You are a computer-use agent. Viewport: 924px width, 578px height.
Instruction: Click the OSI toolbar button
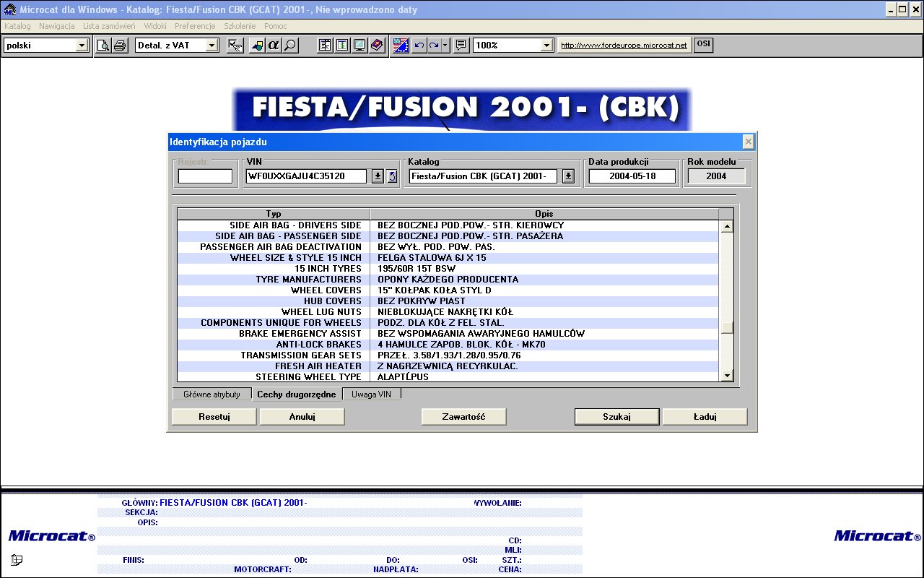(x=703, y=45)
